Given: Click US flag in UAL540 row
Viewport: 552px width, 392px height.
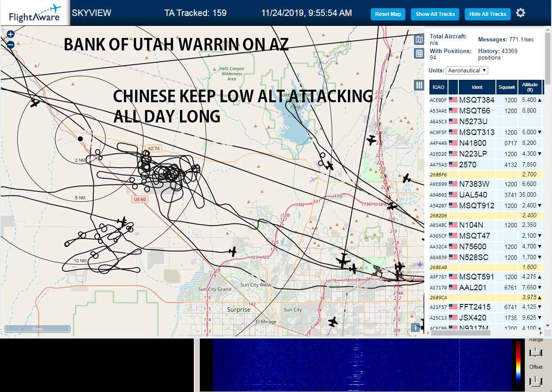Looking at the screenshot, I should coord(453,195).
